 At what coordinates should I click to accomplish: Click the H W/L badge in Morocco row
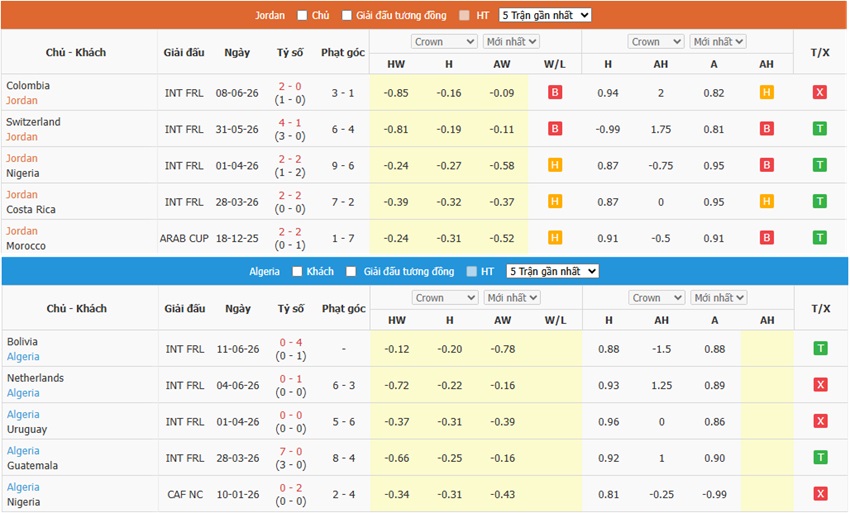point(555,238)
